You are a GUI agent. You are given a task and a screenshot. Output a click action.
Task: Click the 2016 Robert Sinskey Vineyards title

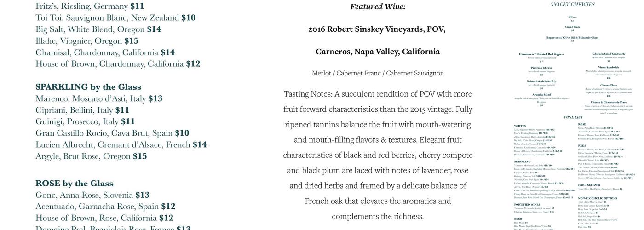pos(377,29)
